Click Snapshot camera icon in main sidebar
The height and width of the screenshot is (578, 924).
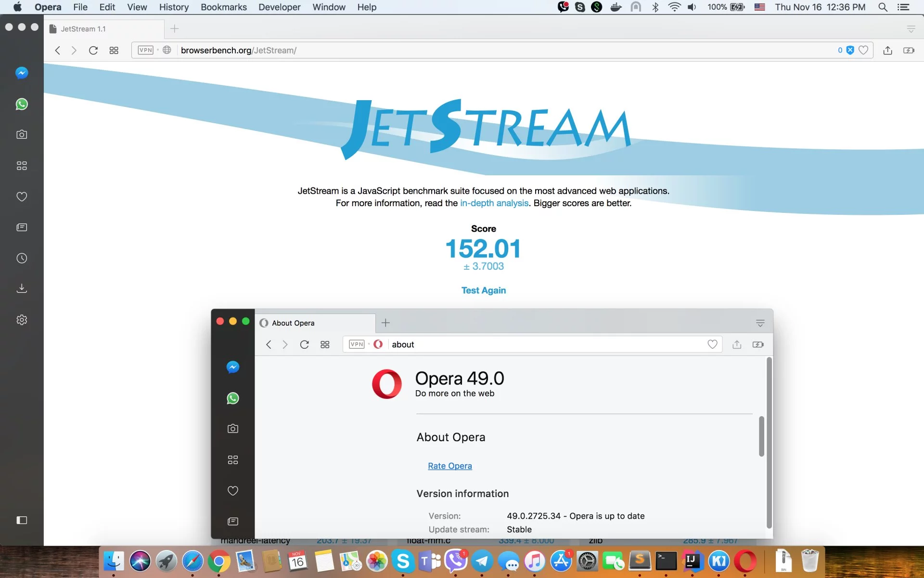tap(22, 134)
